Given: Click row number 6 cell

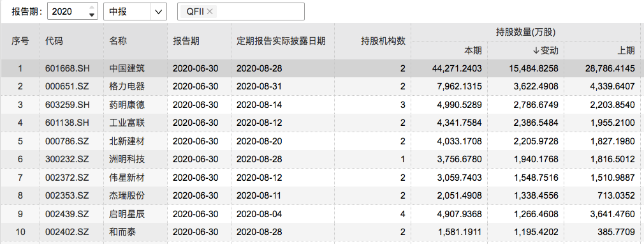Looking at the screenshot, I should pos(20,159).
